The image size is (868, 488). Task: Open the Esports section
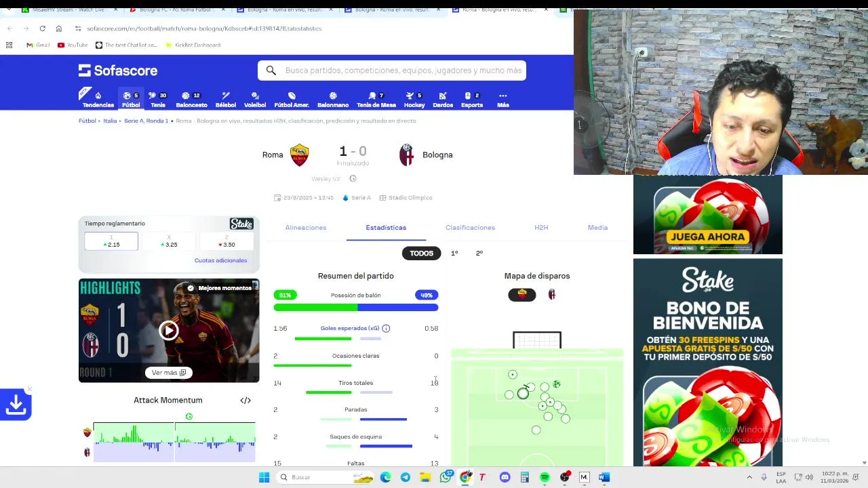click(x=472, y=100)
